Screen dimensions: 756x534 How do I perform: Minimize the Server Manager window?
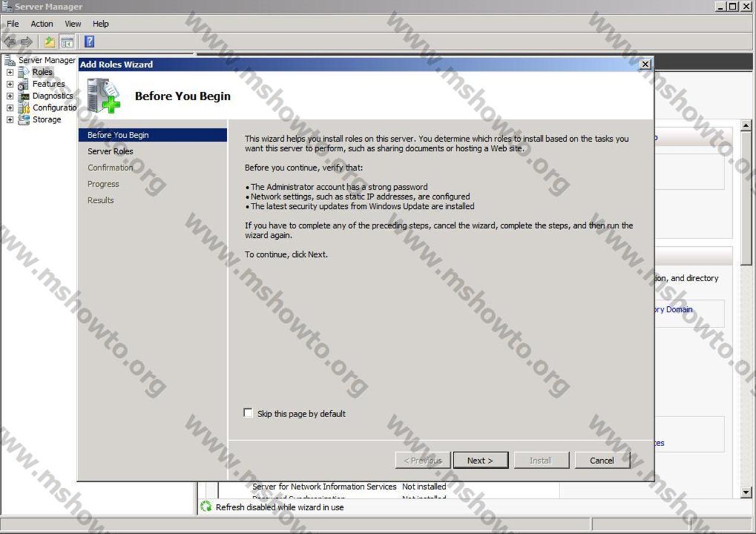[x=720, y=7]
